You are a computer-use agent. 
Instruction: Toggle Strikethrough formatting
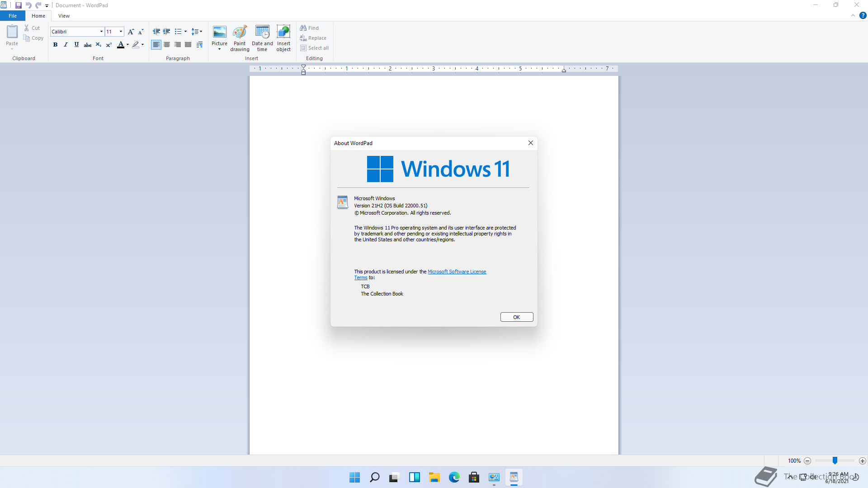pyautogui.click(x=88, y=45)
